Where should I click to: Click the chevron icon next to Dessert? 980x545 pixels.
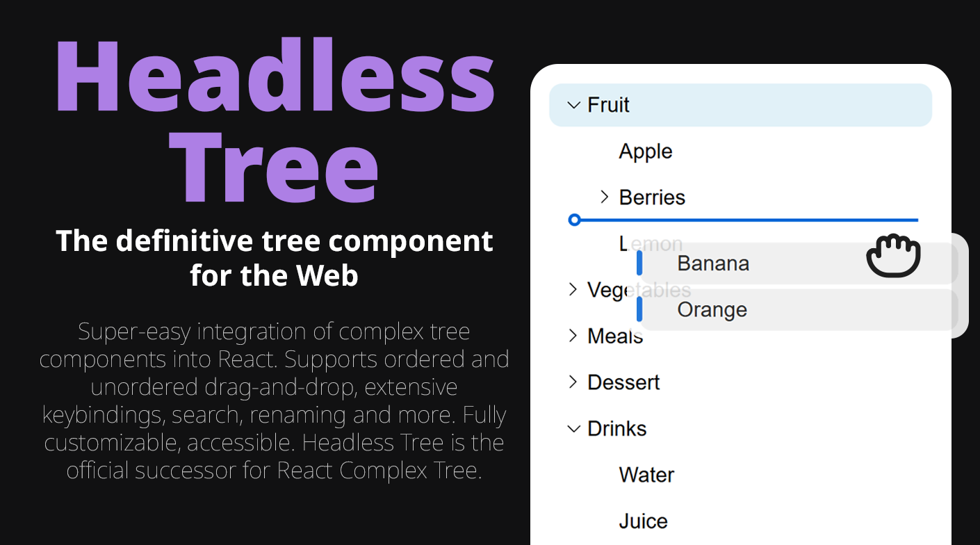(x=573, y=382)
